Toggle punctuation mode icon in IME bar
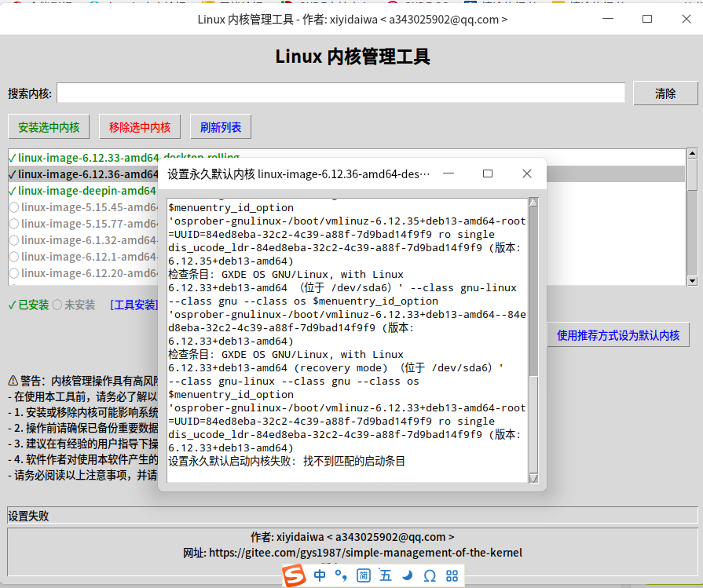 point(341,575)
